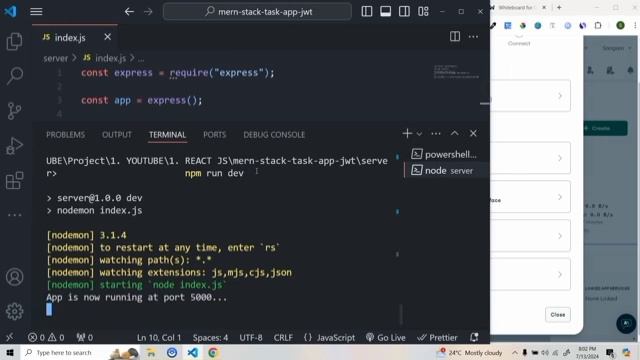Click Ln 10, Col 1 status entry
This screenshot has width=640, height=360.
point(159,338)
